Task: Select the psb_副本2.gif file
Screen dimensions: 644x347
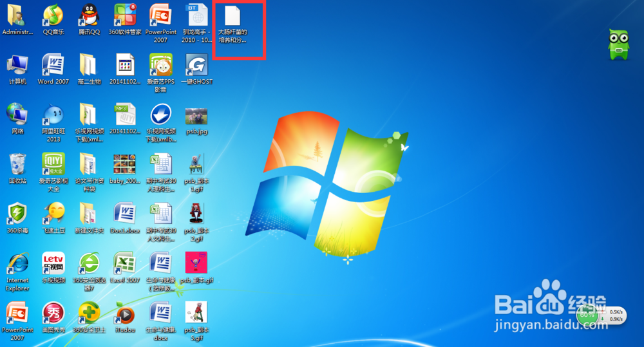Action: click(196, 214)
